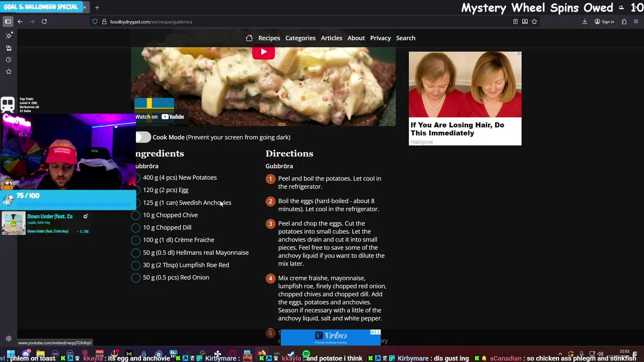Open Privacy in the site menu
Viewport: 644px width, 362px height.
coord(380,38)
